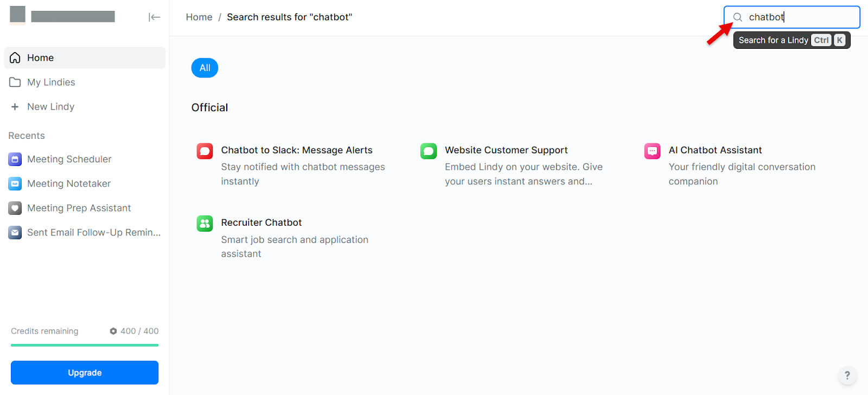The width and height of the screenshot is (868, 395).
Task: Open the AI Chatbot Assistant template
Action: pyautogui.click(x=715, y=150)
